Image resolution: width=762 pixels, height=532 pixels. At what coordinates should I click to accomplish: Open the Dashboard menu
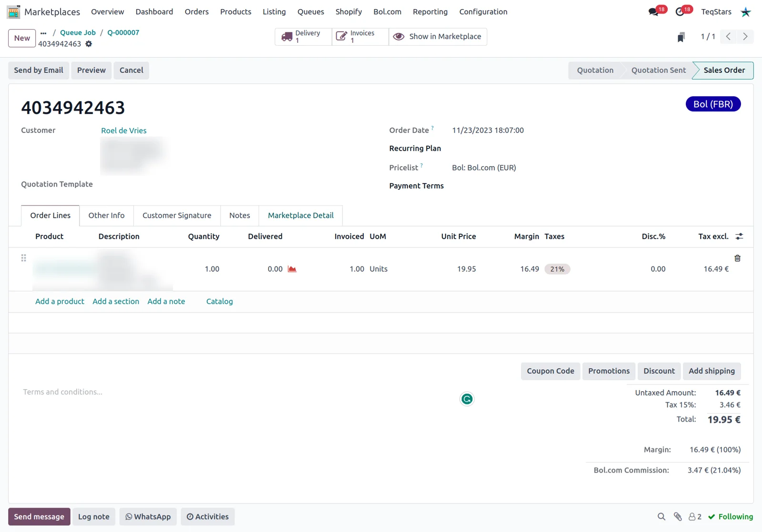(x=154, y=12)
